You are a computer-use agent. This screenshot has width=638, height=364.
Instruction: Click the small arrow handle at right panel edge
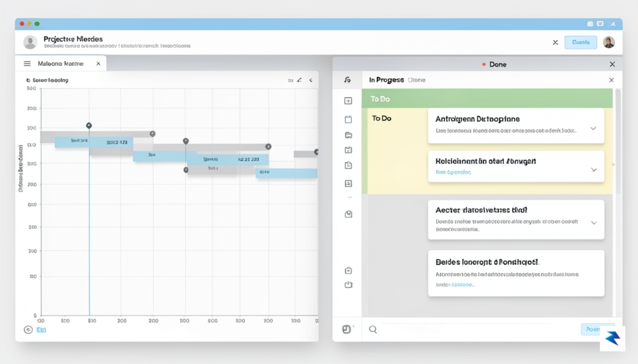[x=614, y=164]
